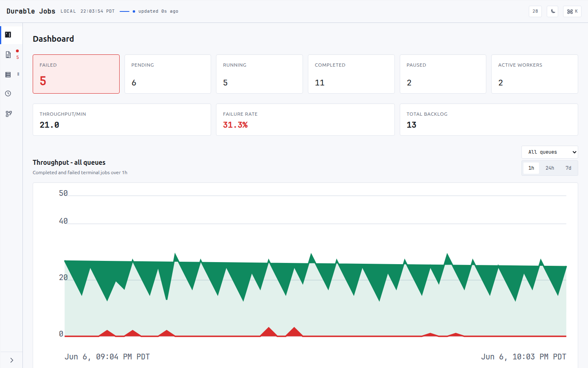Click chart start label Jun 6, 09:04 PM

(107, 357)
